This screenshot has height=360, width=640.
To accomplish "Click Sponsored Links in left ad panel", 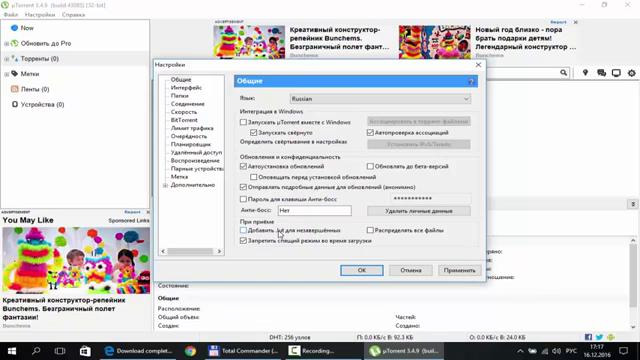I will pos(129,220).
